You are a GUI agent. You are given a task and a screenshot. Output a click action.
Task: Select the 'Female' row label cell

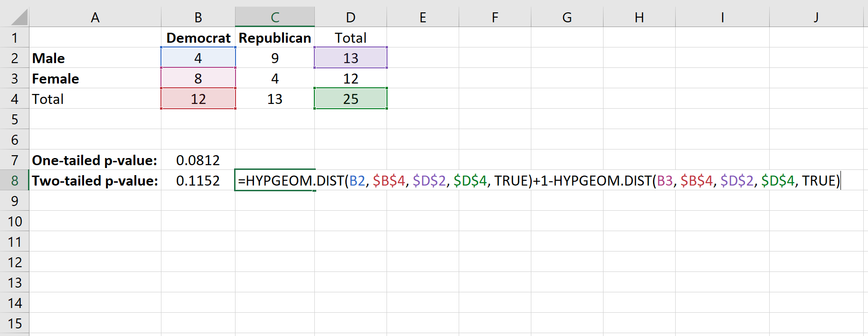coord(95,79)
